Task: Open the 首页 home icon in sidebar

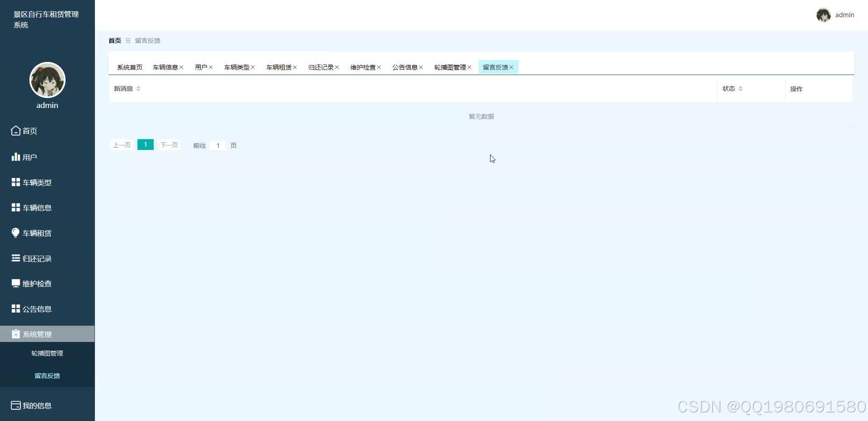Action: click(x=15, y=131)
